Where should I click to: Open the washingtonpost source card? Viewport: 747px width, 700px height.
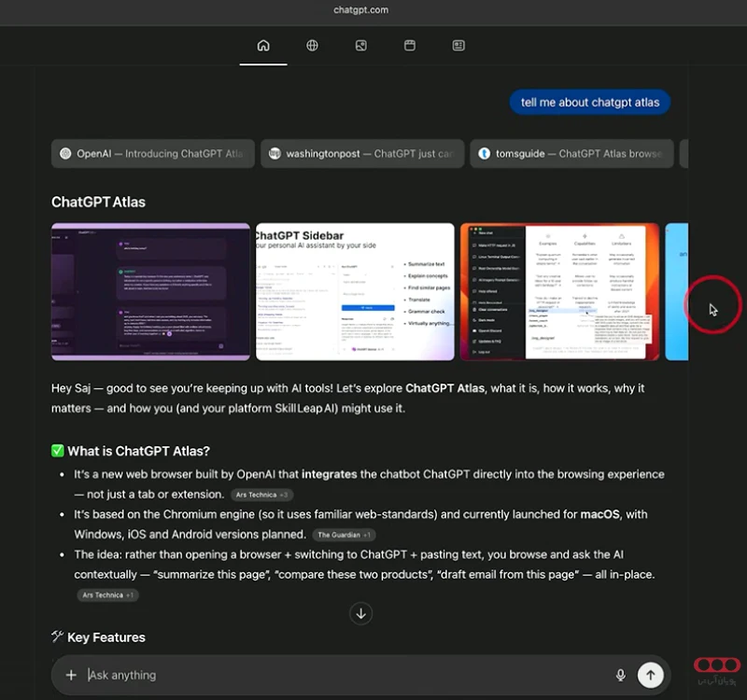coord(362,154)
